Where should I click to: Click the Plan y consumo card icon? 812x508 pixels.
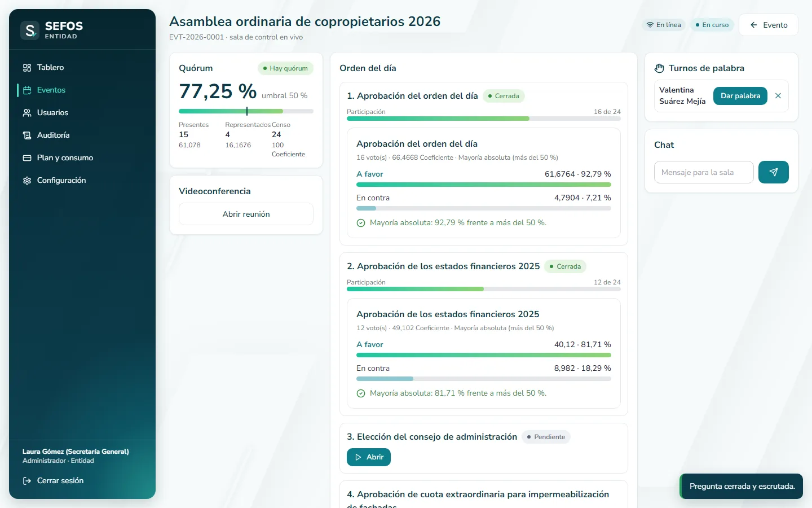(27, 158)
